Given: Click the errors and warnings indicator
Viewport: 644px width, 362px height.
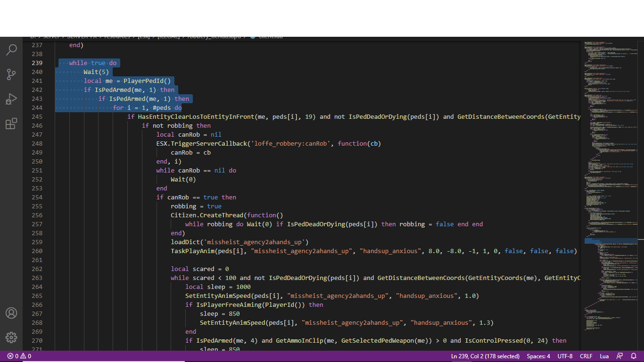Looking at the screenshot, I should (19, 357).
